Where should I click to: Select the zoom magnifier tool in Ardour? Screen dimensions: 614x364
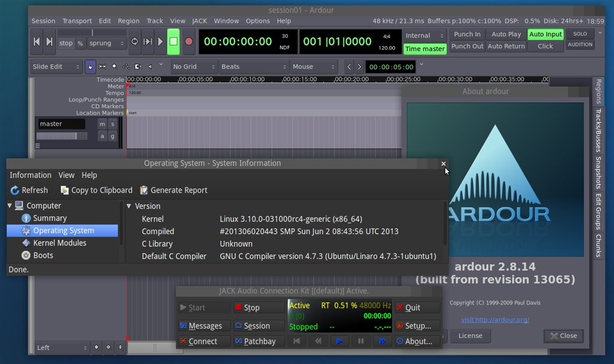click(x=114, y=67)
